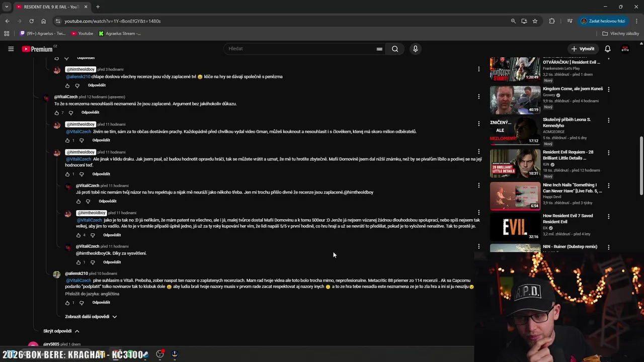Collapse replies with Skrýt odpovědi
Screen dimensions: 644x362
pyautogui.click(x=61, y=331)
